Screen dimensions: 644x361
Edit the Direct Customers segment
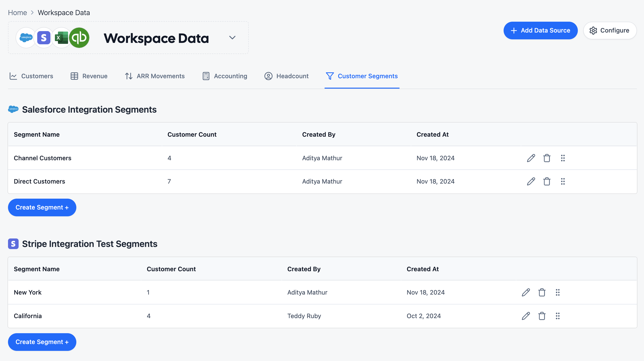531,181
